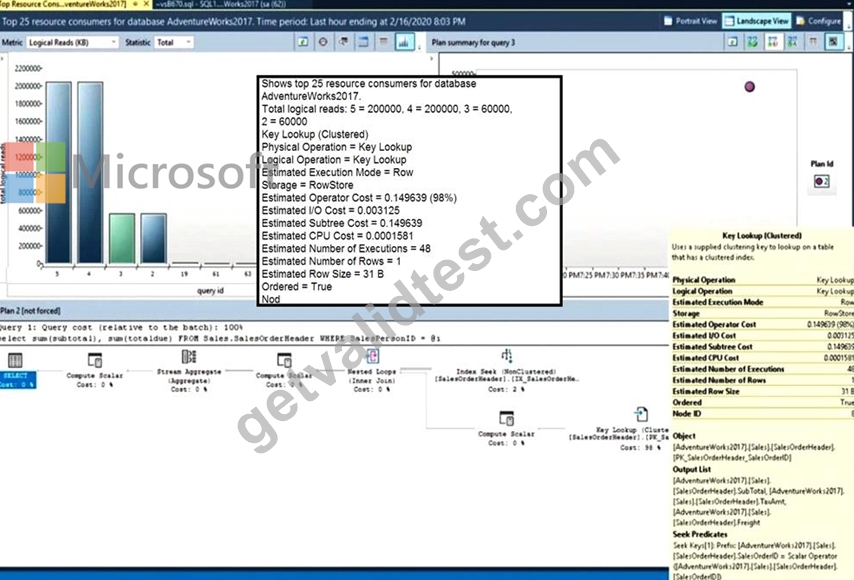This screenshot has height=580, width=854.
Task: Click the Refresh icon in the left toolbar
Action: tap(303, 42)
